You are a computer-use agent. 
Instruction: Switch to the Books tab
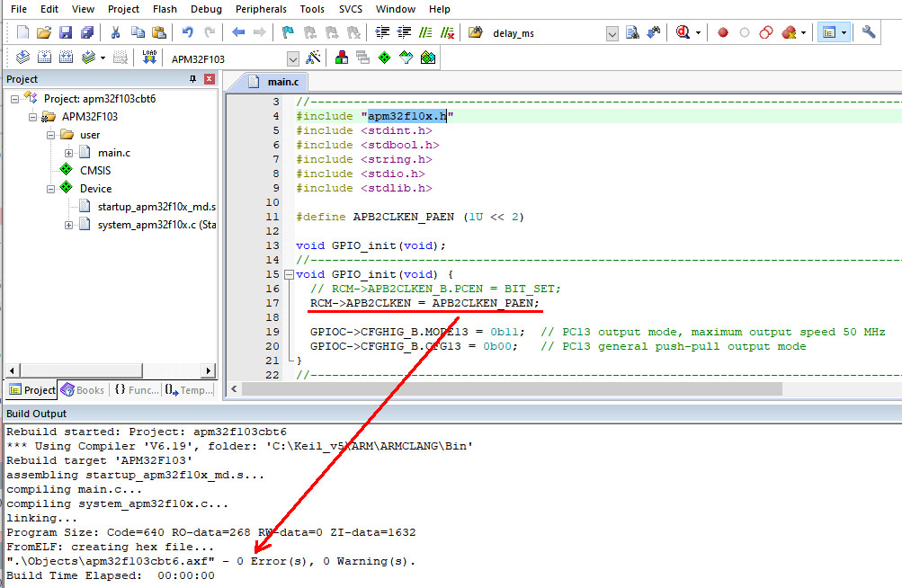82,390
